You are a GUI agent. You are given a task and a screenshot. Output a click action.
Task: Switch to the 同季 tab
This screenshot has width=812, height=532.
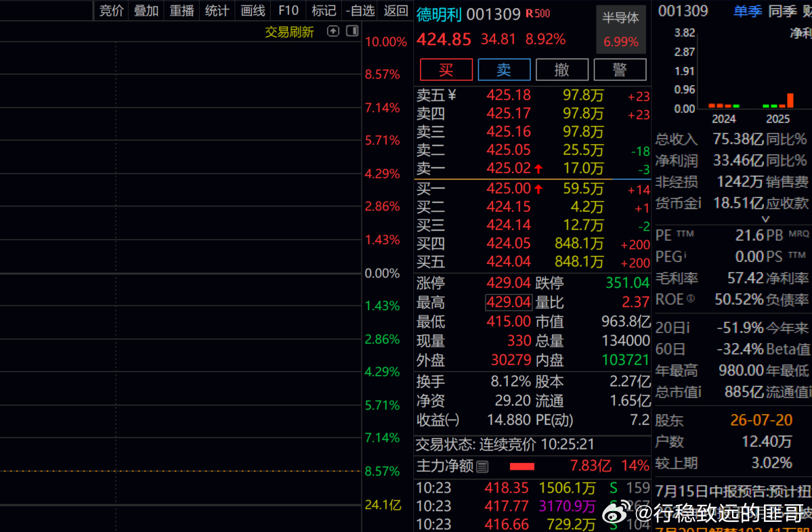(782, 11)
